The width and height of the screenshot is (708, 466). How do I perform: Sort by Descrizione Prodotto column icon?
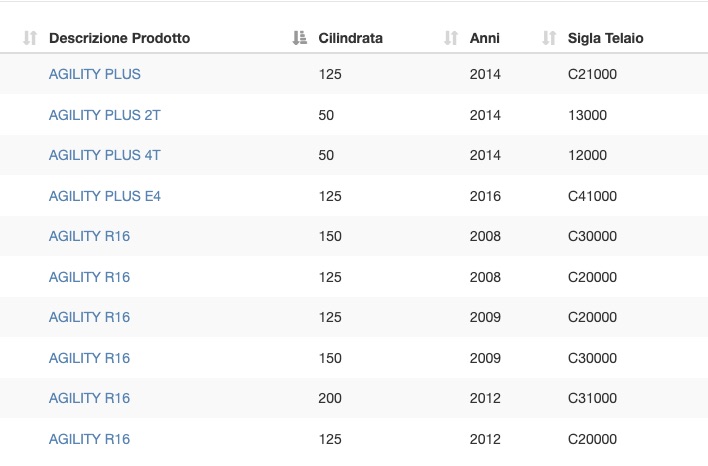[30, 38]
